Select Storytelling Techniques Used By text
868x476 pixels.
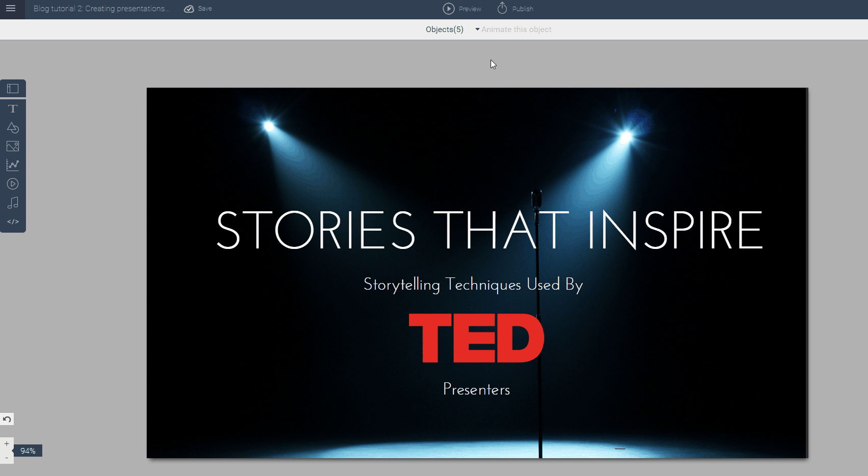tap(473, 285)
